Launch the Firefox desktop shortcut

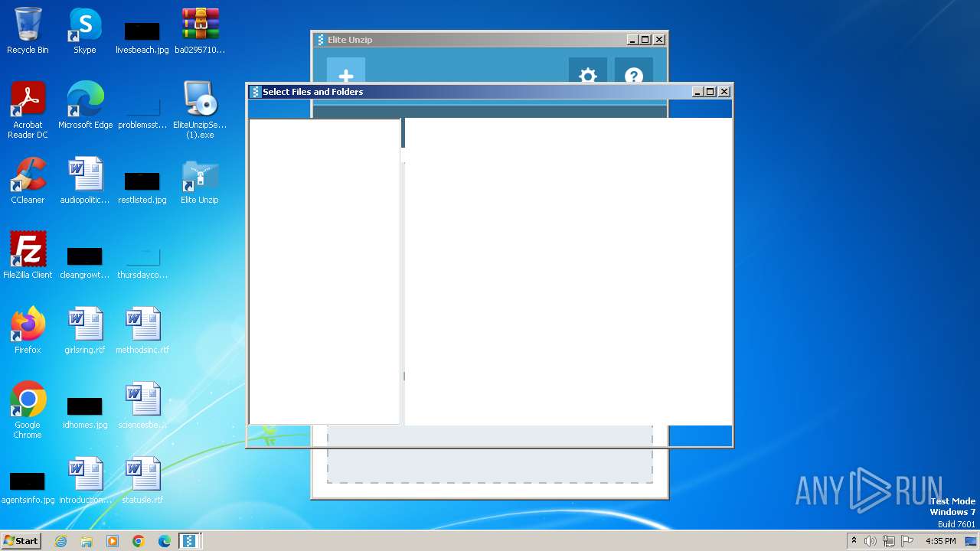pos(28,331)
